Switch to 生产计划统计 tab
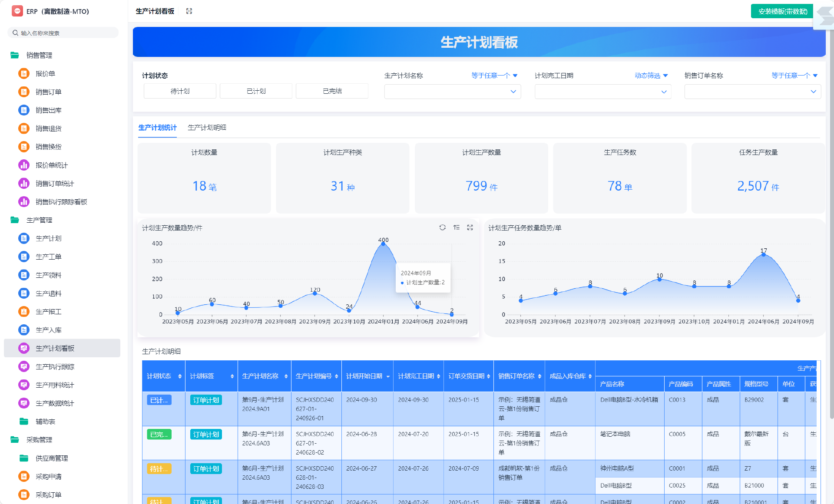Screen dimensions: 834x504 [157, 128]
